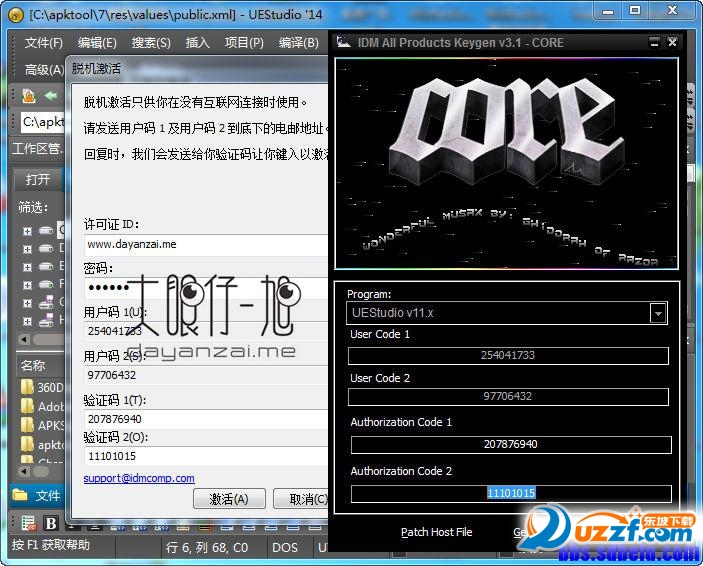Viewport: 703px width, 566px height.
Task: Select the APKS folder in the file list
Action: pos(43,425)
